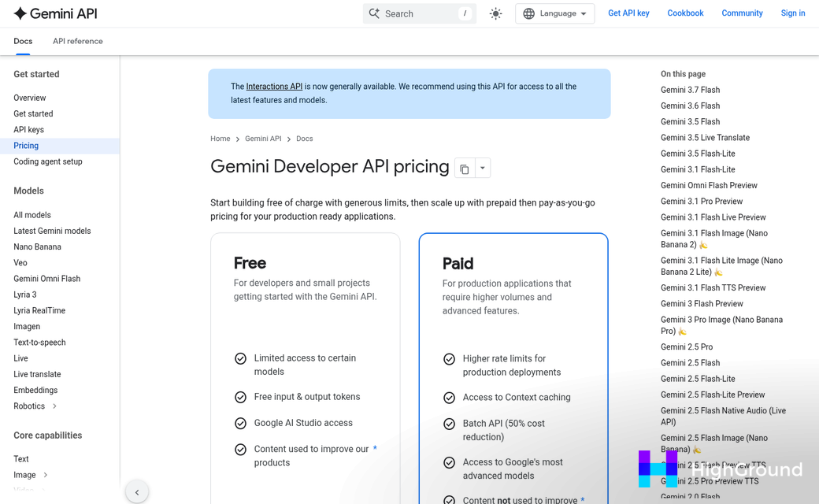Open the Community link
The width and height of the screenshot is (819, 504).
pyautogui.click(x=742, y=13)
